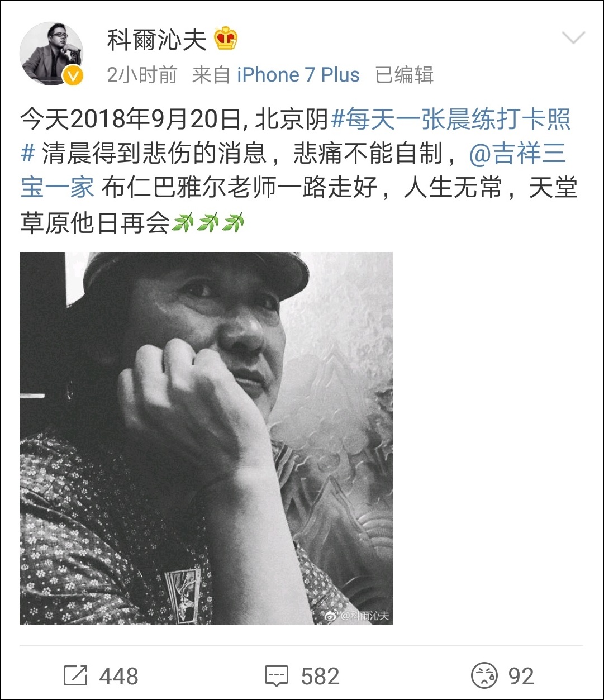Open the username 科爾沁夫

coord(156,39)
